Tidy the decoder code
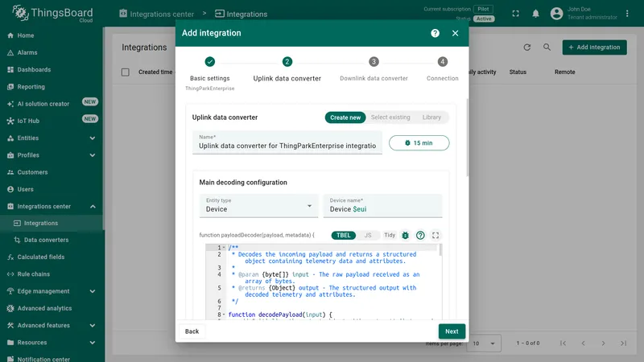Image resolution: width=644 pixels, height=362 pixels. click(390, 235)
